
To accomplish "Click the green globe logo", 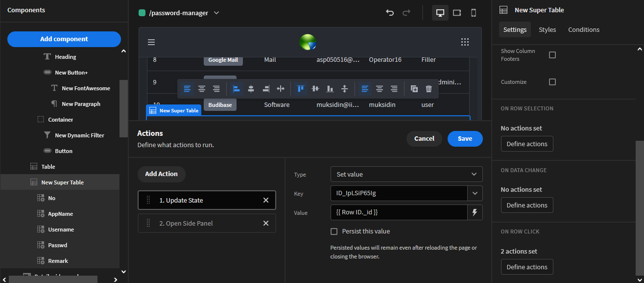I will (308, 42).
